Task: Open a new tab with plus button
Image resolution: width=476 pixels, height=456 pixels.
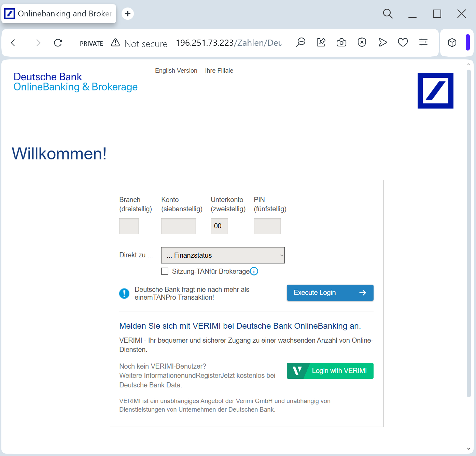Action: pyautogui.click(x=128, y=14)
